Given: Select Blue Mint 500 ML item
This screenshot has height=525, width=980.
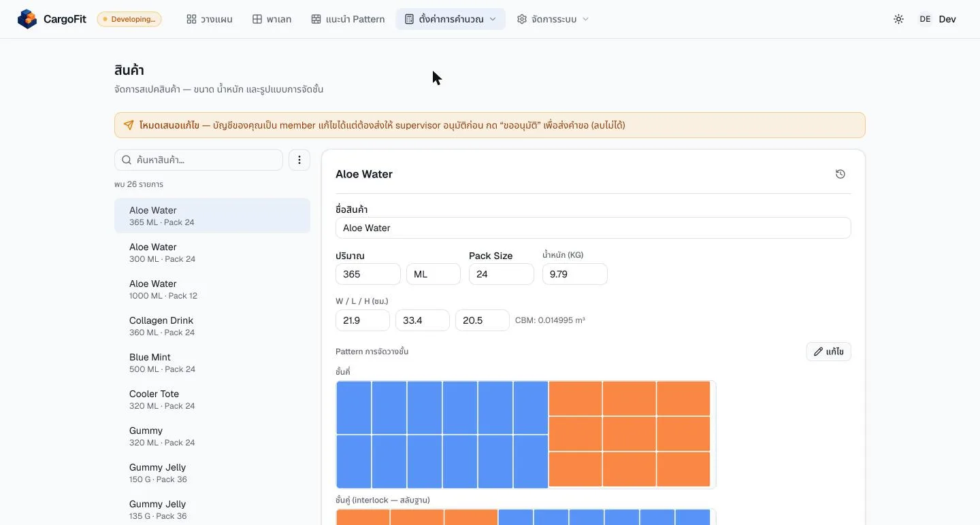Looking at the screenshot, I should pos(212,362).
